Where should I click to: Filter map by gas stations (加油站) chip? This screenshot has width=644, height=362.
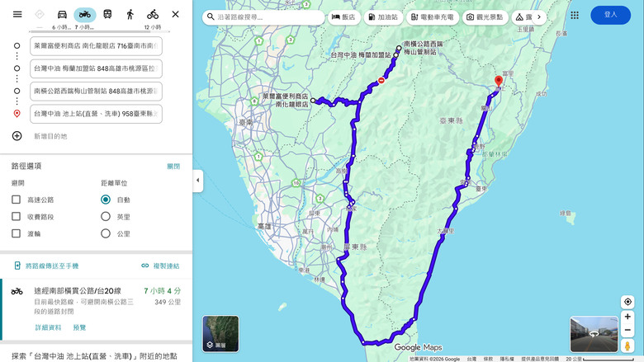pos(383,16)
